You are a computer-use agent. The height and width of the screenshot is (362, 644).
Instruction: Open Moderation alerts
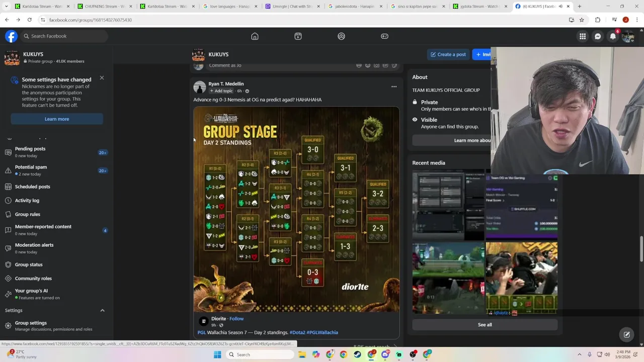(56, 248)
